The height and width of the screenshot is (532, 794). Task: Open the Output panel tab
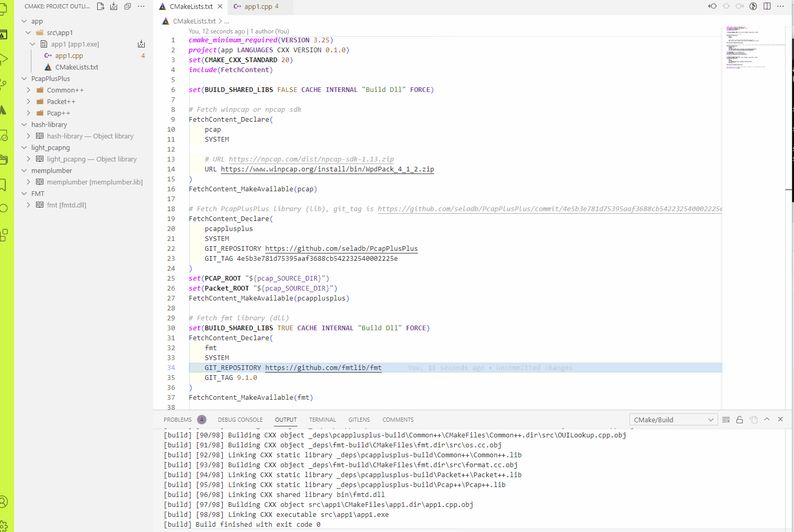pyautogui.click(x=286, y=420)
